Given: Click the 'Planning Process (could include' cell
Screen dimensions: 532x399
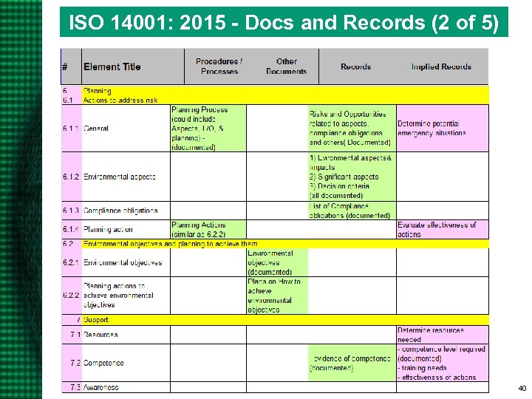Looking at the screenshot, I should [208, 129].
